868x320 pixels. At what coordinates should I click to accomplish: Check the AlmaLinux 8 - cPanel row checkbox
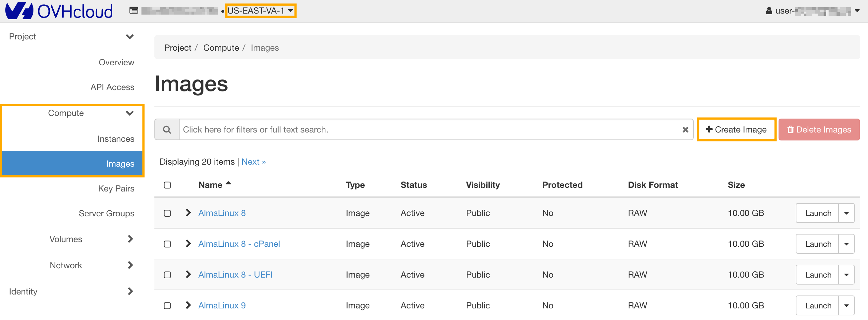pos(167,244)
